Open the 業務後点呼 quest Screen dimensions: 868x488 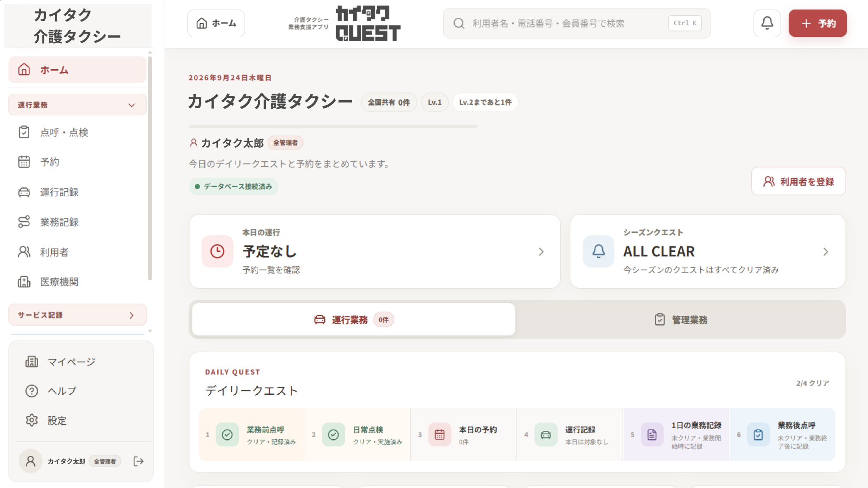782,435
